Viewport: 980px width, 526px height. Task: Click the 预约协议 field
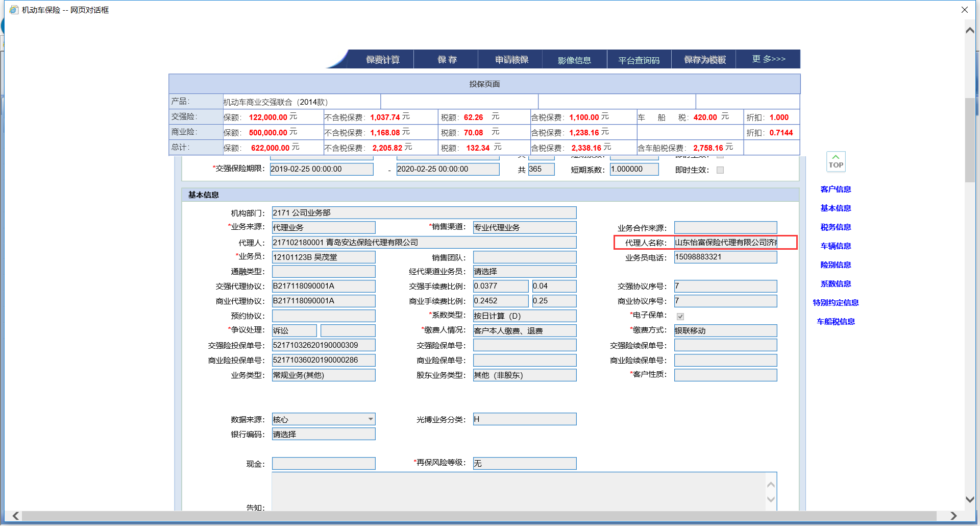pos(324,316)
